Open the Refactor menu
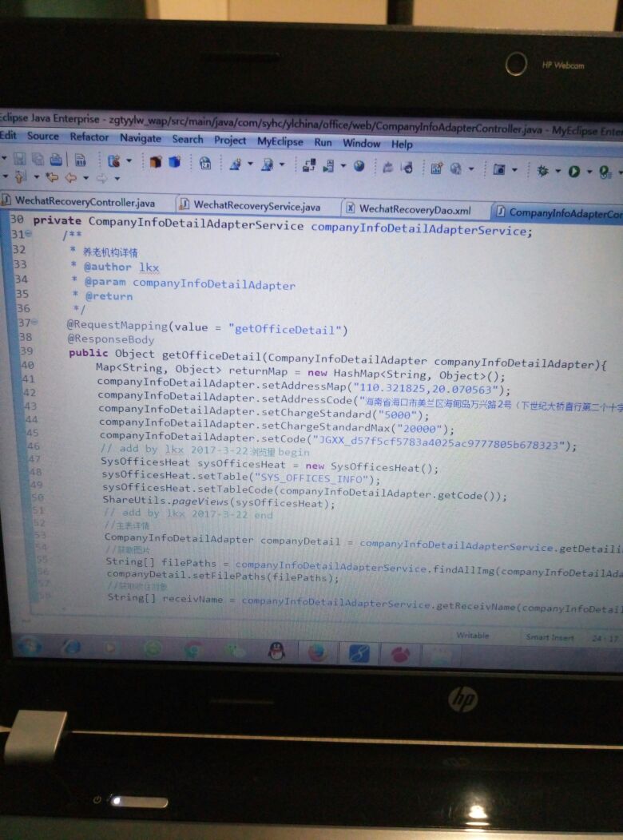The height and width of the screenshot is (840, 623). coord(89,137)
